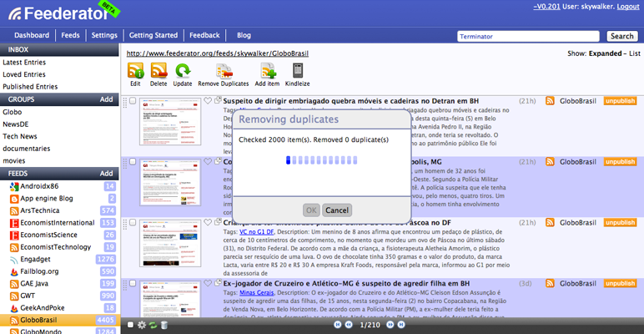Open the Settings tab

click(104, 35)
